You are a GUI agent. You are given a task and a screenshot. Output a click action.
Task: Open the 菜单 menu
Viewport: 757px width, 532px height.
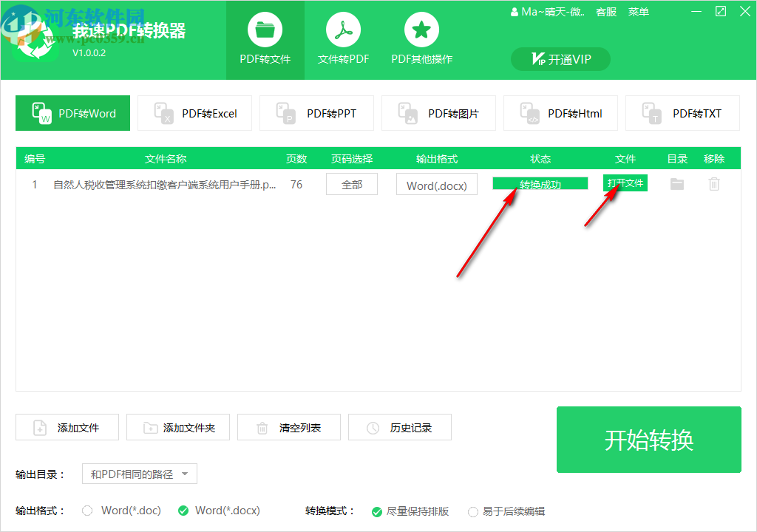coord(638,11)
